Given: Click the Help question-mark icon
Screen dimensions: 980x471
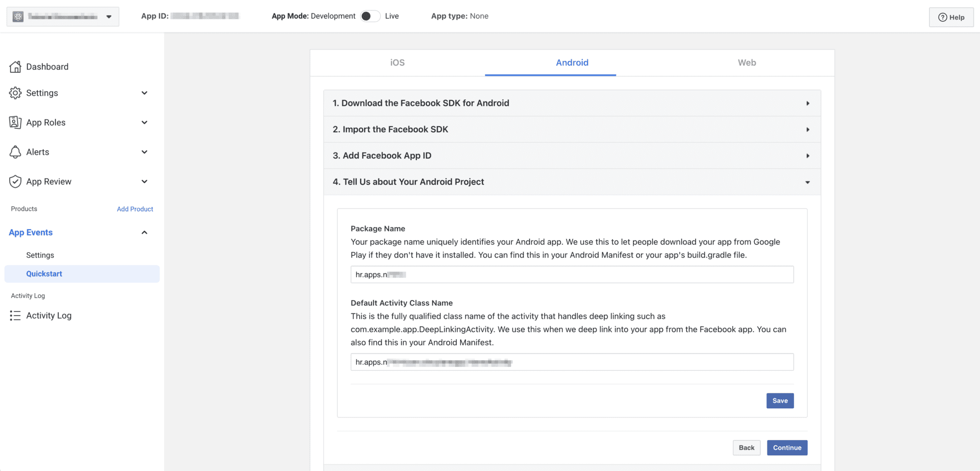Looking at the screenshot, I should 943,17.
